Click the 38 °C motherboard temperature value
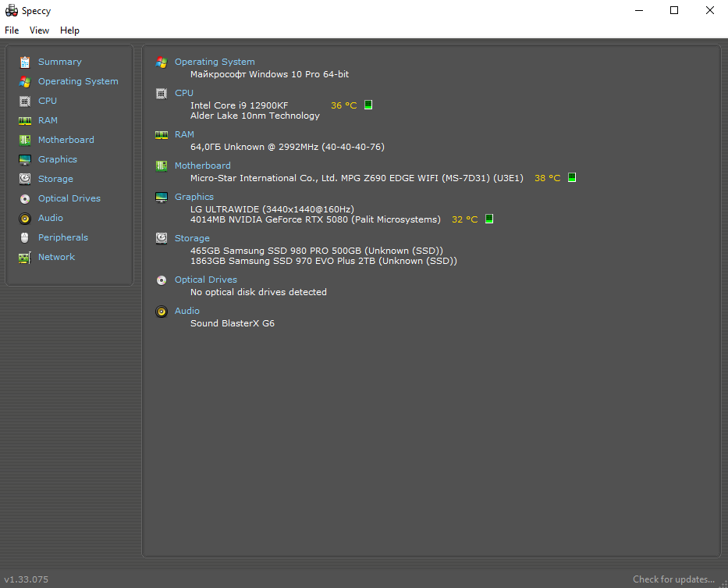This screenshot has width=728, height=588. 548,178
